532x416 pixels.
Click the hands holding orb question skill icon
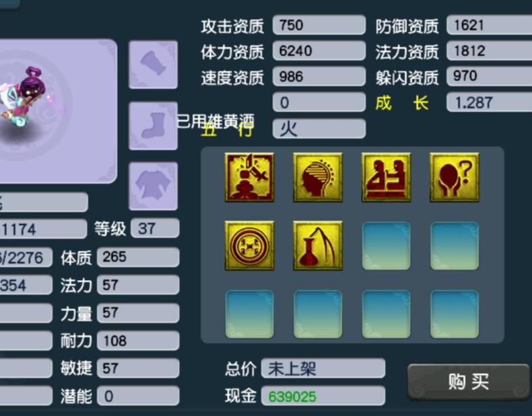(455, 177)
